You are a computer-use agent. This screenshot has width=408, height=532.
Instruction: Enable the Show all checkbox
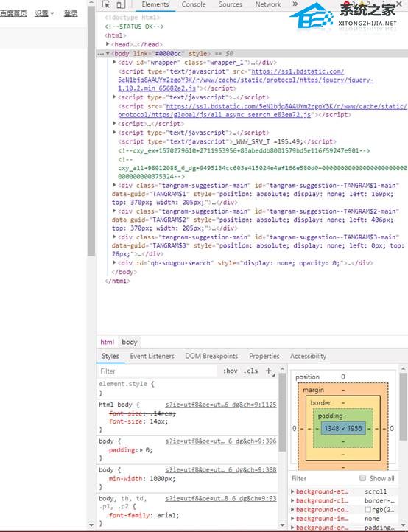362,478
